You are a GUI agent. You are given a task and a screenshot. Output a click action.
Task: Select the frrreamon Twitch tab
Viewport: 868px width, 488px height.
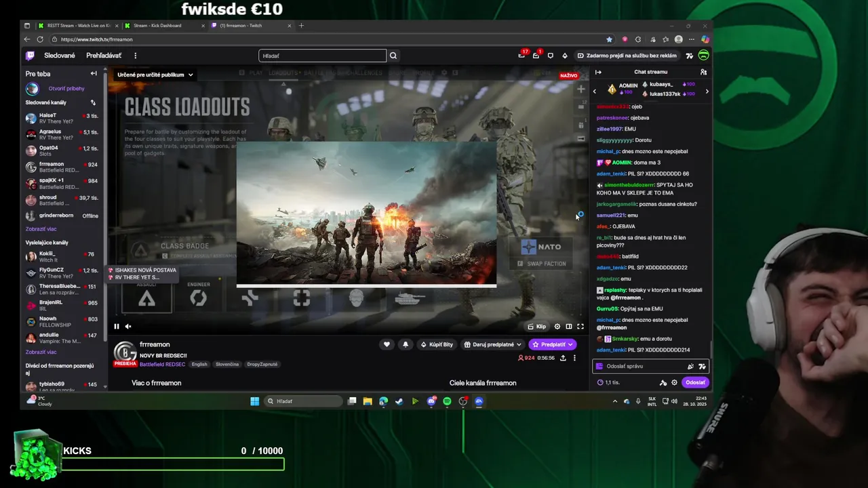pyautogui.click(x=251, y=26)
